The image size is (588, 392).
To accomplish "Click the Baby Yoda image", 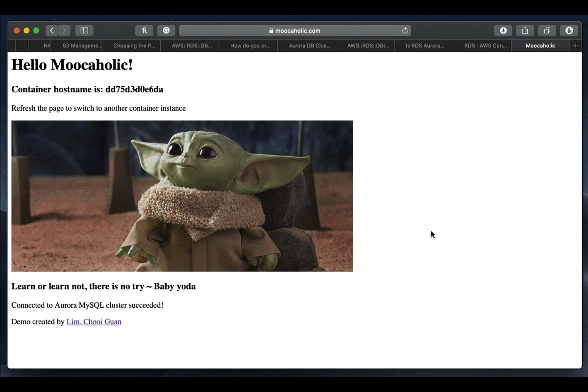I will 182,196.
